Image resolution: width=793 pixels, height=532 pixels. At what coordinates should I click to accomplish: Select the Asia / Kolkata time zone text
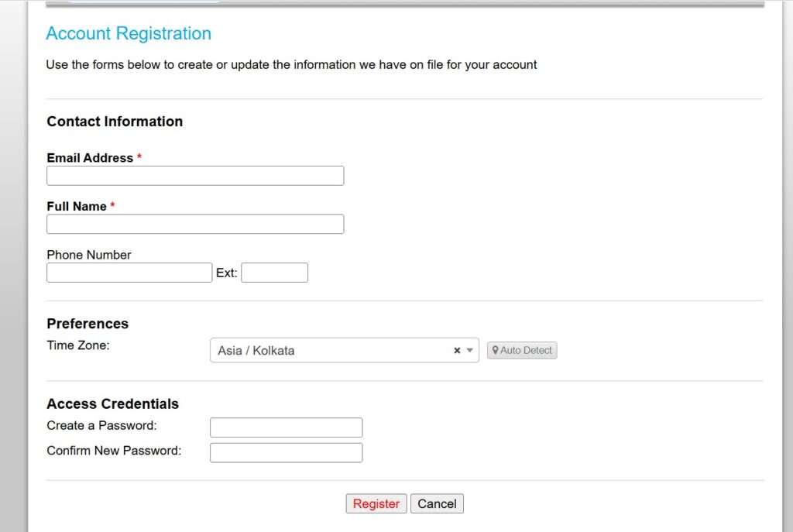pos(256,351)
